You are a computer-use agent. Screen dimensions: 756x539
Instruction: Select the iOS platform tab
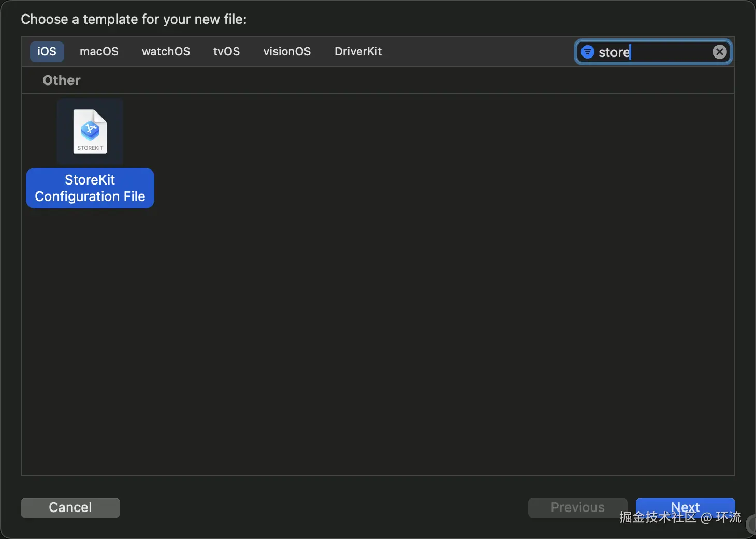(x=47, y=52)
